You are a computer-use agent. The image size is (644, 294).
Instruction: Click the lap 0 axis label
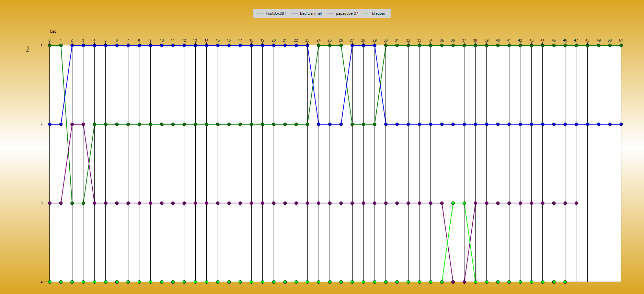[49, 40]
